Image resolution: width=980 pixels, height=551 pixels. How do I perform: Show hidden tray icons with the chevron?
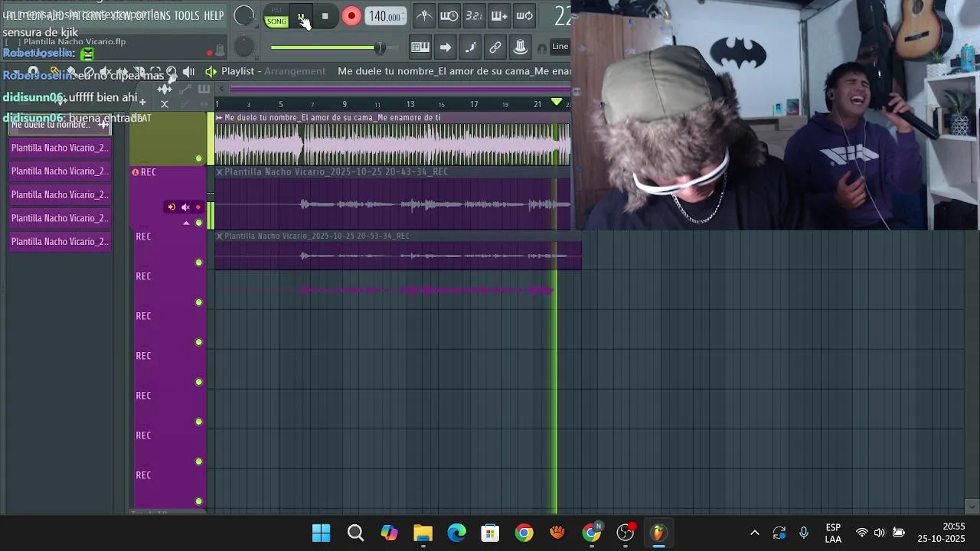pos(754,533)
